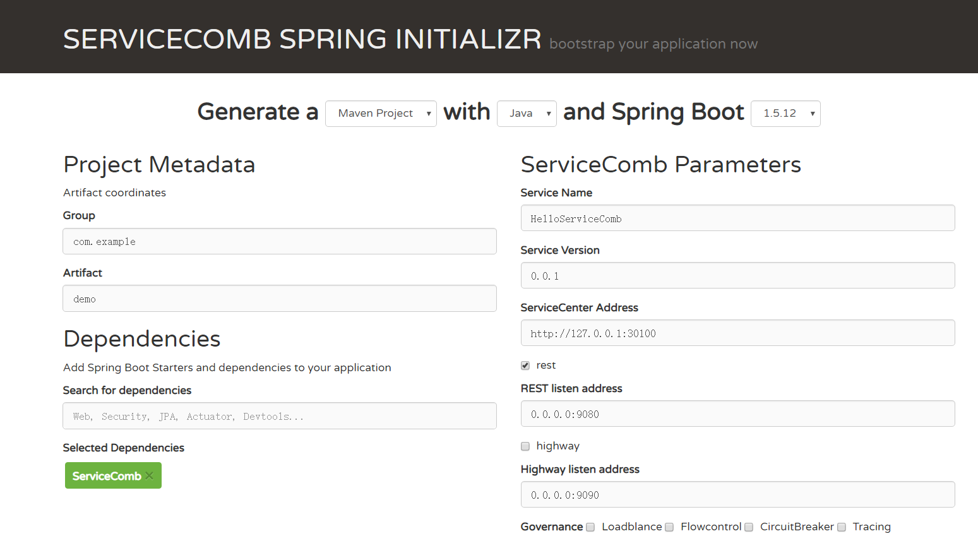978x560 pixels.
Task: Remove the ServiceComb dependency tag
Action: pos(150,476)
